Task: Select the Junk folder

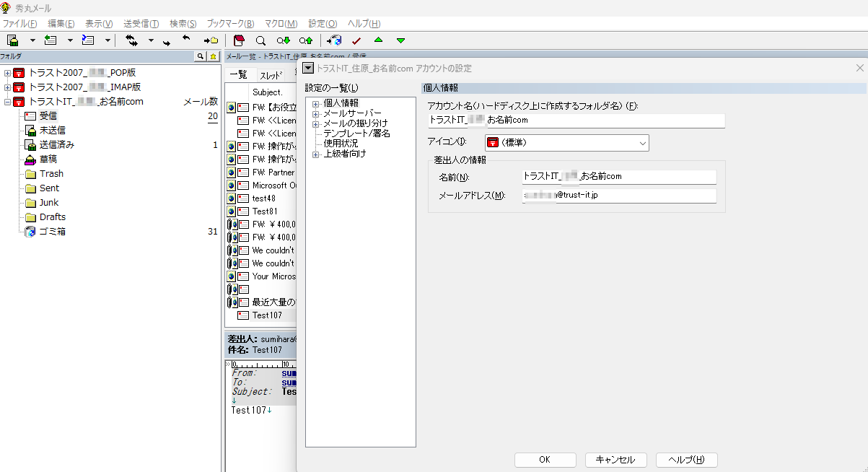Action: pyautogui.click(x=49, y=203)
